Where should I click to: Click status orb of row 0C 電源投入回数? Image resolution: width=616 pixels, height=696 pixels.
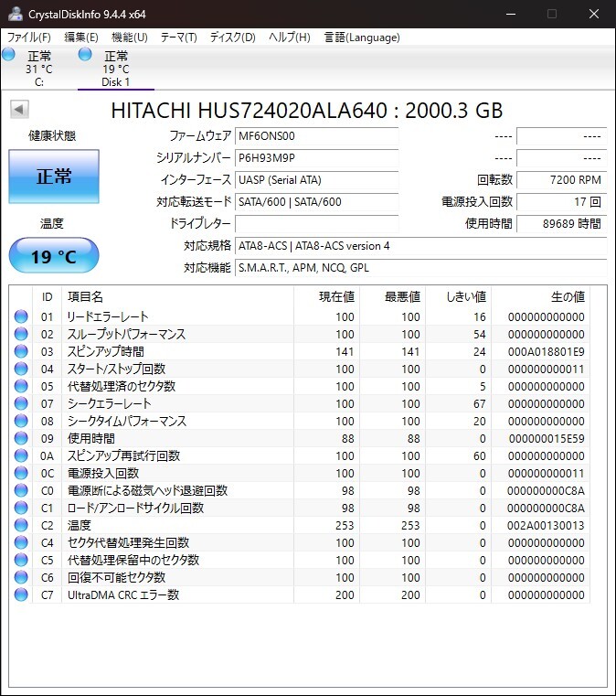click(x=21, y=473)
